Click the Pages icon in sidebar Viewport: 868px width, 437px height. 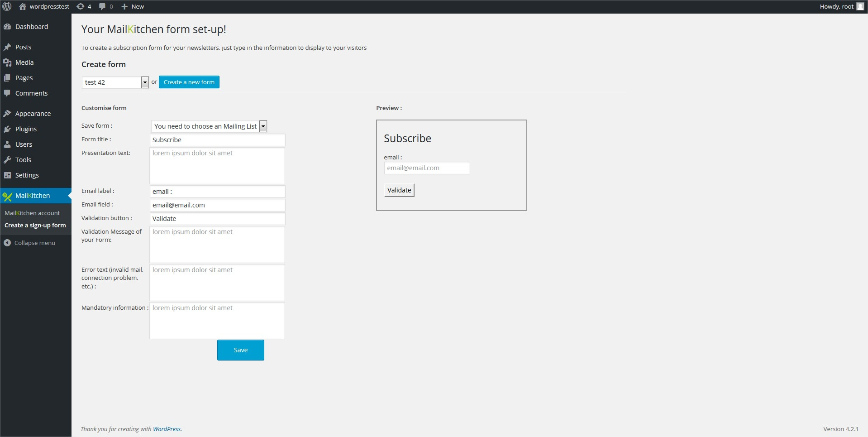[7, 78]
